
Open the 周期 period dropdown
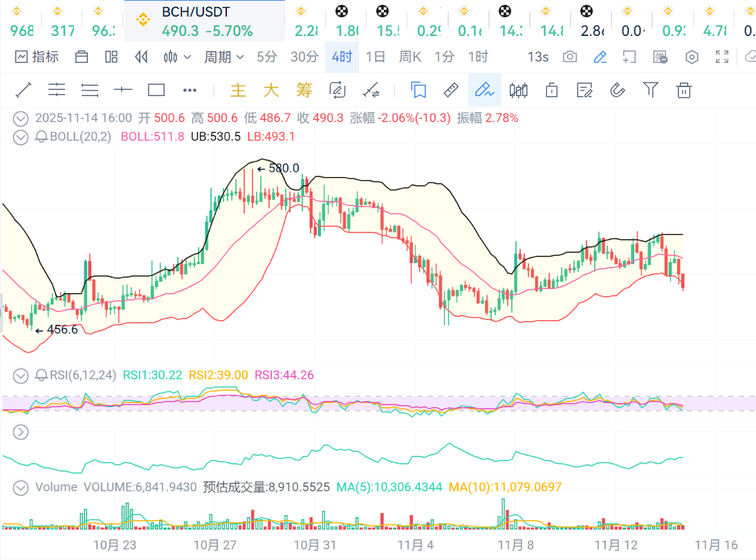coord(223,57)
